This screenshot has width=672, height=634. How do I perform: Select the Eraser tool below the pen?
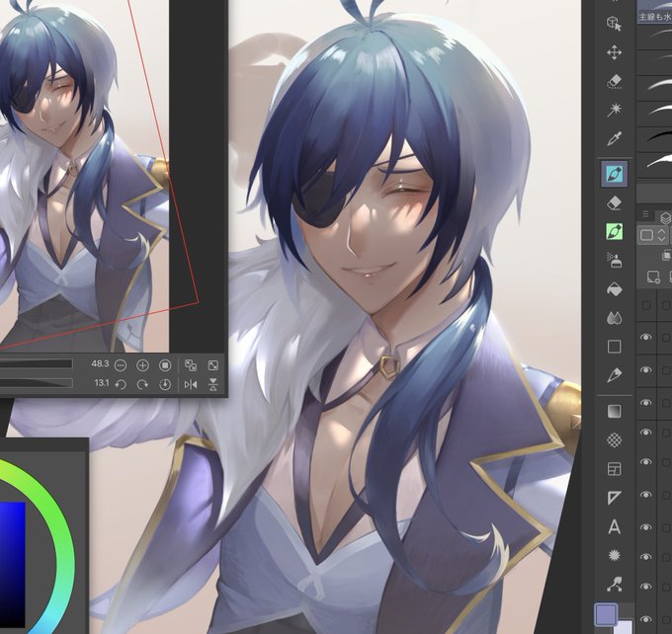point(614,202)
